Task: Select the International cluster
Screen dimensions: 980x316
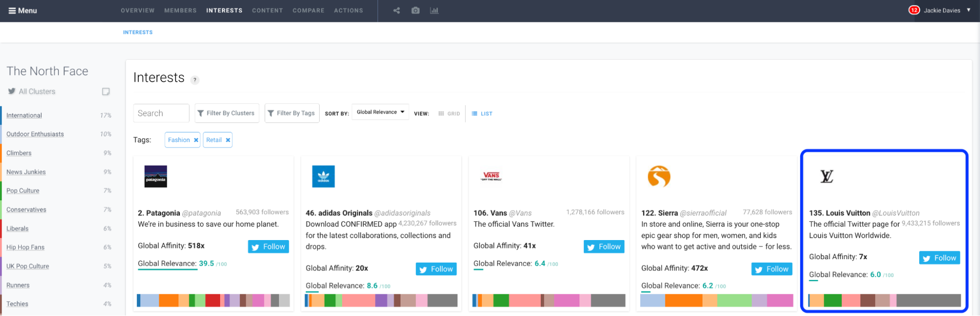Action: tap(24, 116)
